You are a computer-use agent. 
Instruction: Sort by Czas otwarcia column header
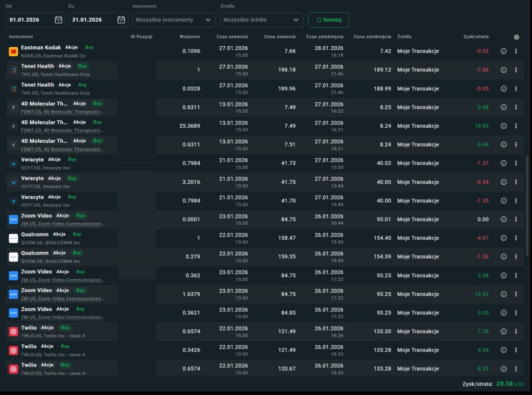(x=232, y=37)
